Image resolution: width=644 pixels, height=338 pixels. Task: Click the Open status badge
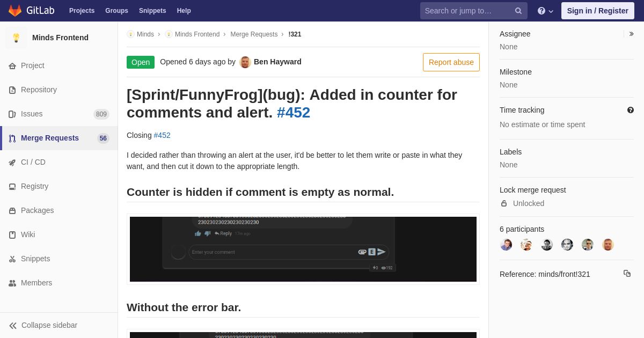141,62
